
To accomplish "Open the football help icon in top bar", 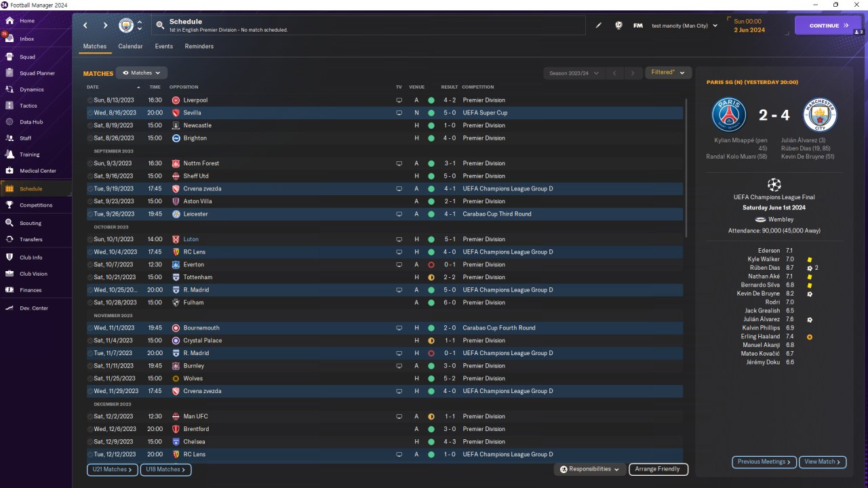I will click(618, 26).
